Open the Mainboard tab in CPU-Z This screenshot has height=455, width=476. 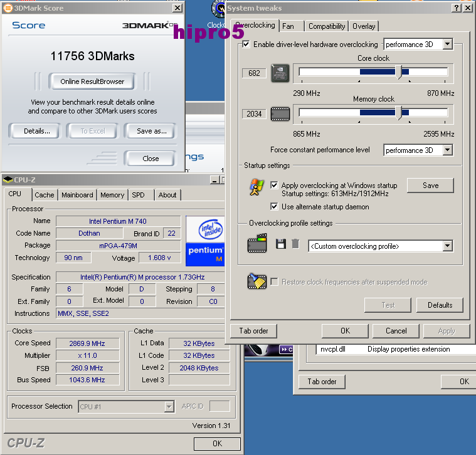tap(77, 195)
